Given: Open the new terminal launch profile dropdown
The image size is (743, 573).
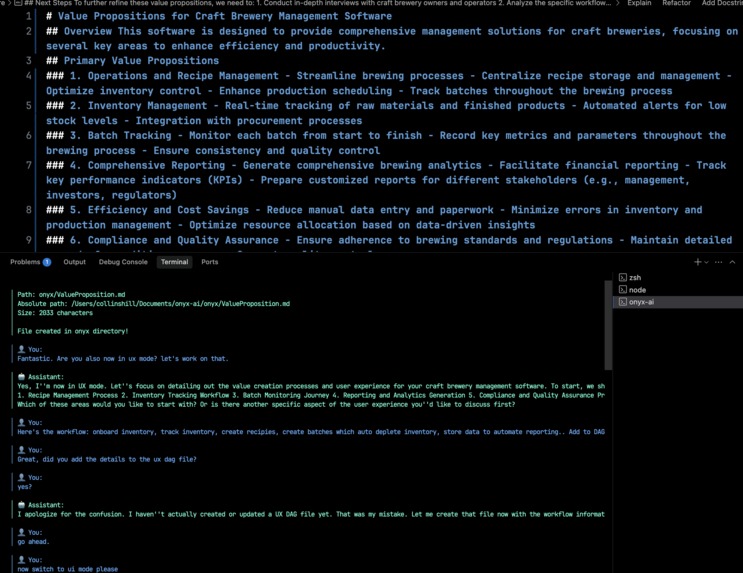Looking at the screenshot, I should 707,262.
